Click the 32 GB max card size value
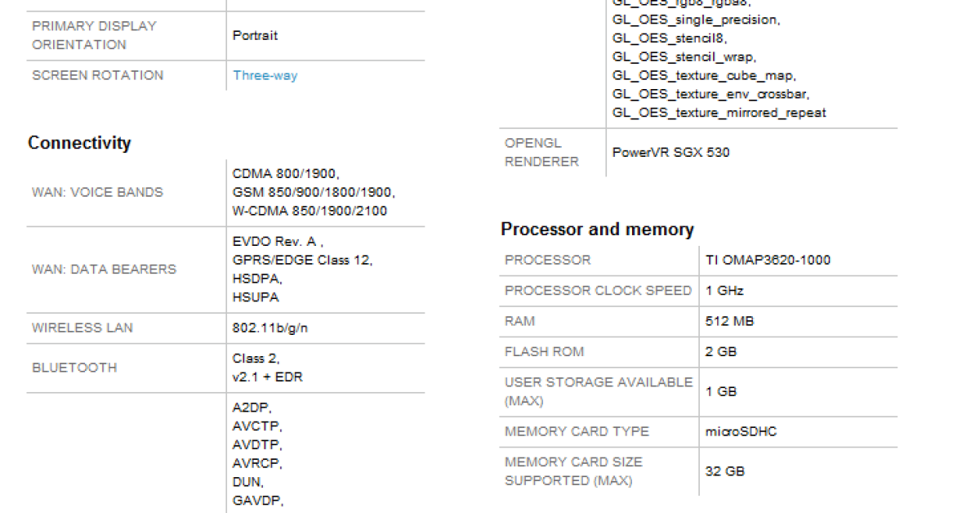The width and height of the screenshot is (980, 513). point(725,471)
